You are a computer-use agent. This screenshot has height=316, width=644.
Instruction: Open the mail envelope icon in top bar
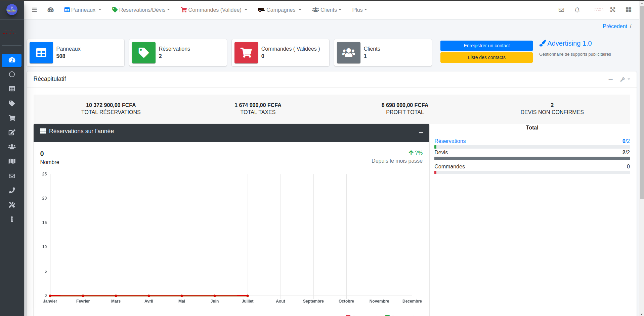[x=561, y=10]
